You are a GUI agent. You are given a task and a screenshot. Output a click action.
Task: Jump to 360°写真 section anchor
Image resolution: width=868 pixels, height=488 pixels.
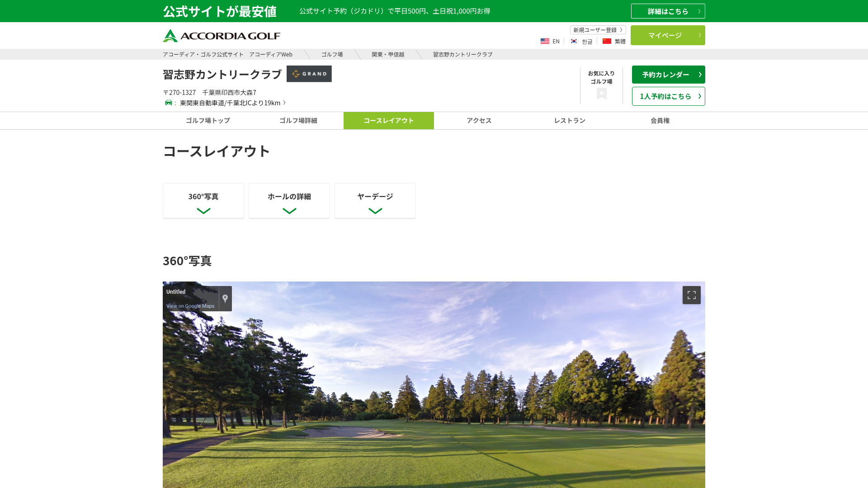tap(203, 201)
